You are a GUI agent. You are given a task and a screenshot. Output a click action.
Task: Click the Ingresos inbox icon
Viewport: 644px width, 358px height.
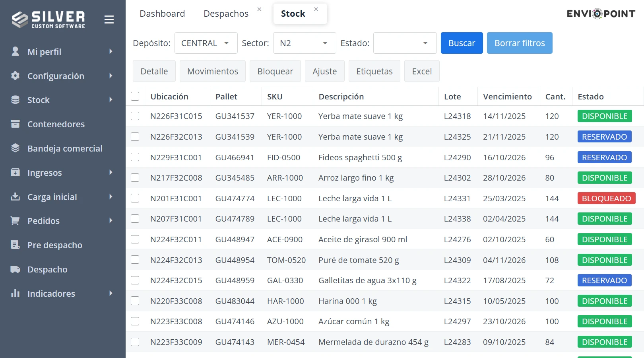coord(15,172)
